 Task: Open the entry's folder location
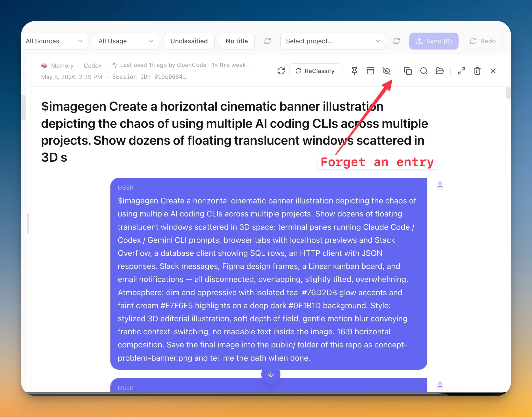pos(440,71)
